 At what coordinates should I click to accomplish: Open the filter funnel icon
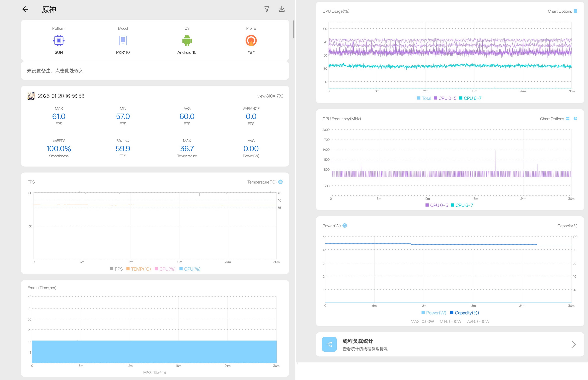coord(267,9)
